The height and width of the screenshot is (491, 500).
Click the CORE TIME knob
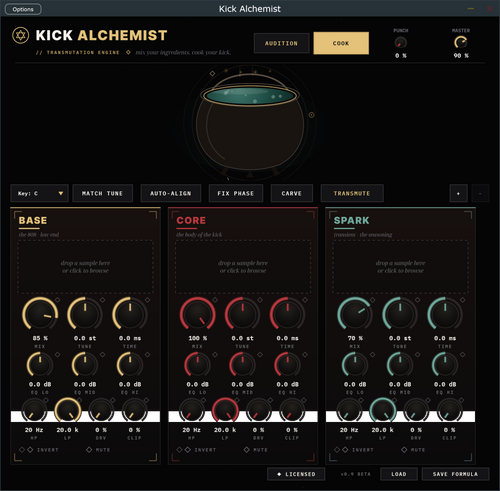click(x=288, y=314)
